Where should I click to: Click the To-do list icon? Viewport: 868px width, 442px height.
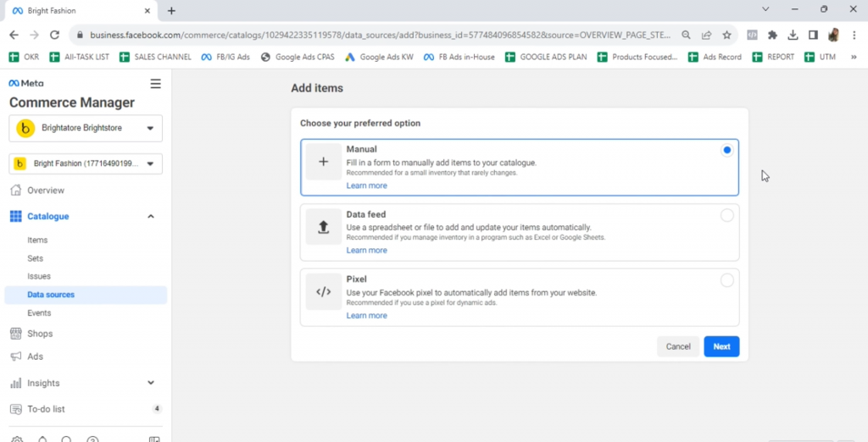(15, 409)
